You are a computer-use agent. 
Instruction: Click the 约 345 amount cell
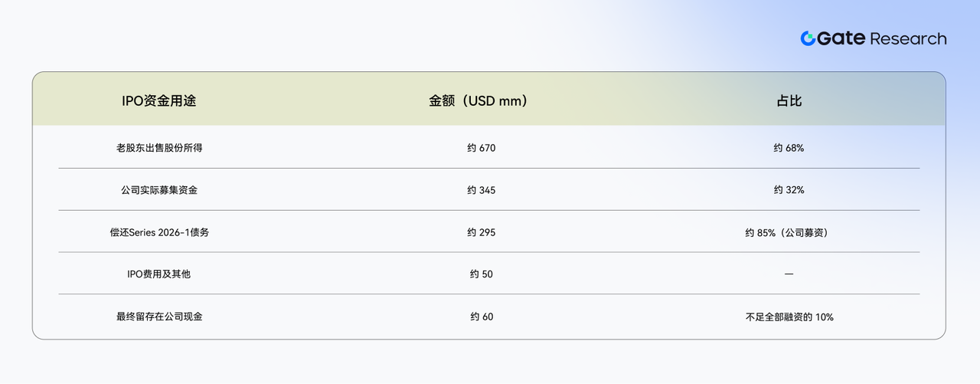click(x=482, y=190)
